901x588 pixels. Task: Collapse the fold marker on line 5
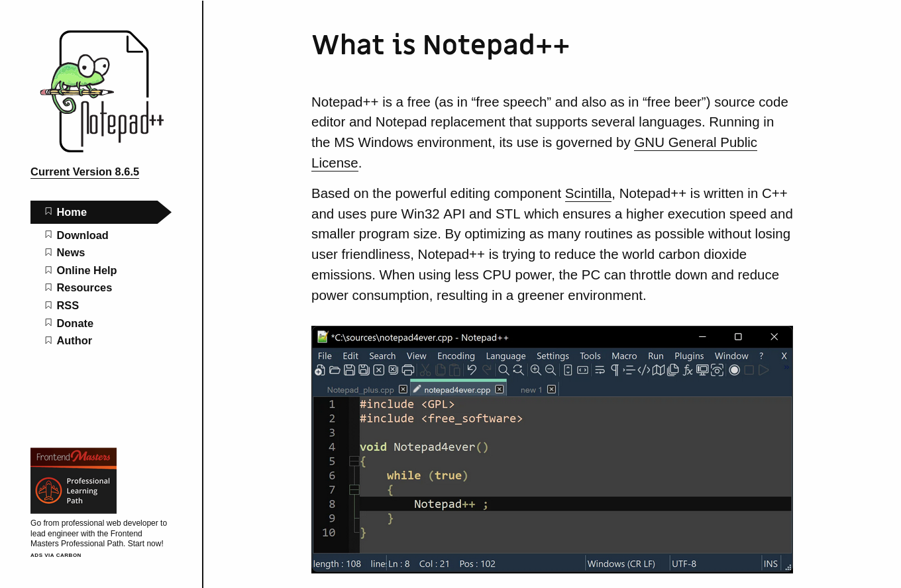pos(354,461)
